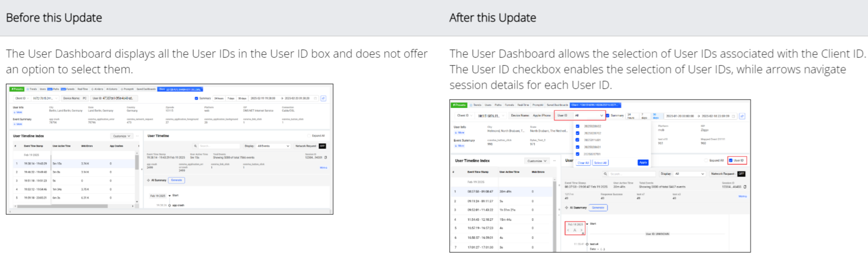This screenshot has width=868, height=258.
Task: Click the next user arrow under Feb 18 2025
Action: [582, 230]
